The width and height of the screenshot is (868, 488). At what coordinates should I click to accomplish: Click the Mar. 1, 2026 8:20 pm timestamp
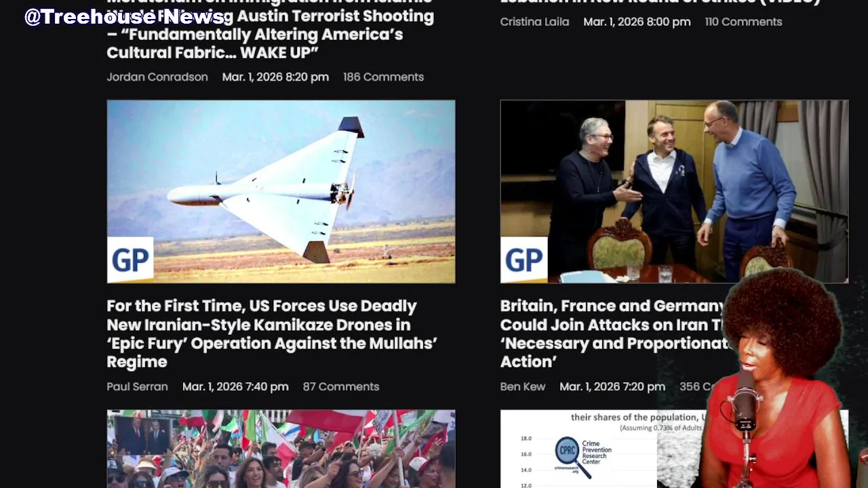(x=275, y=77)
